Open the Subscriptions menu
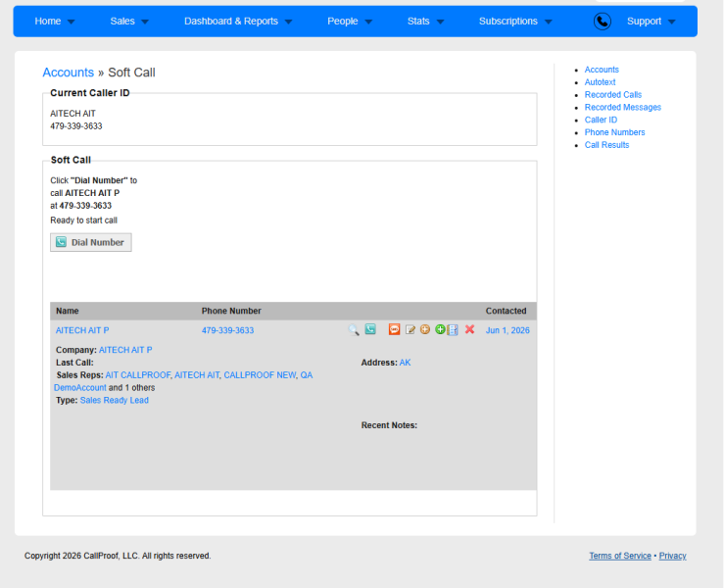724x588 pixels. coord(515,22)
